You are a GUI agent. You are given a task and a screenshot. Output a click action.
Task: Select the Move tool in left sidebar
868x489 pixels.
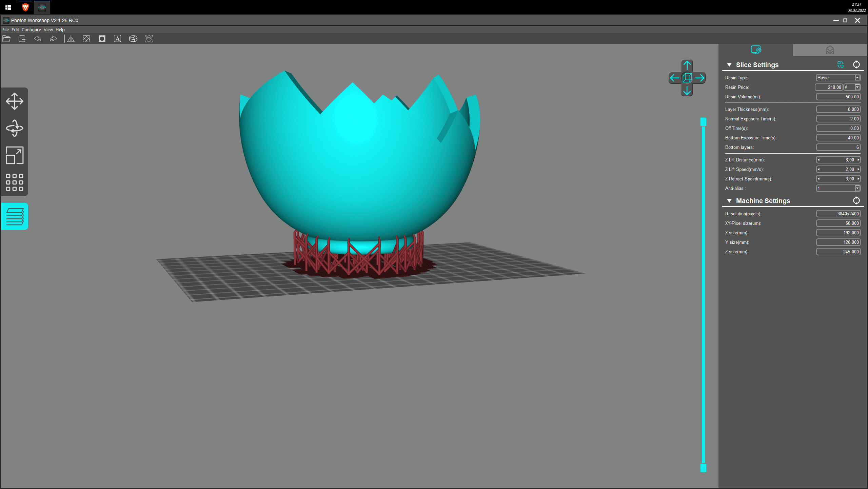[x=15, y=101]
